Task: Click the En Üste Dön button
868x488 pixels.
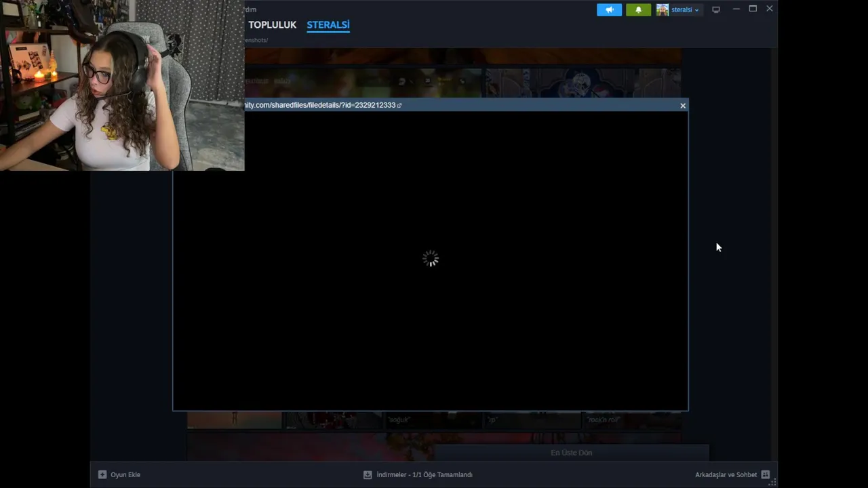Action: click(572, 453)
